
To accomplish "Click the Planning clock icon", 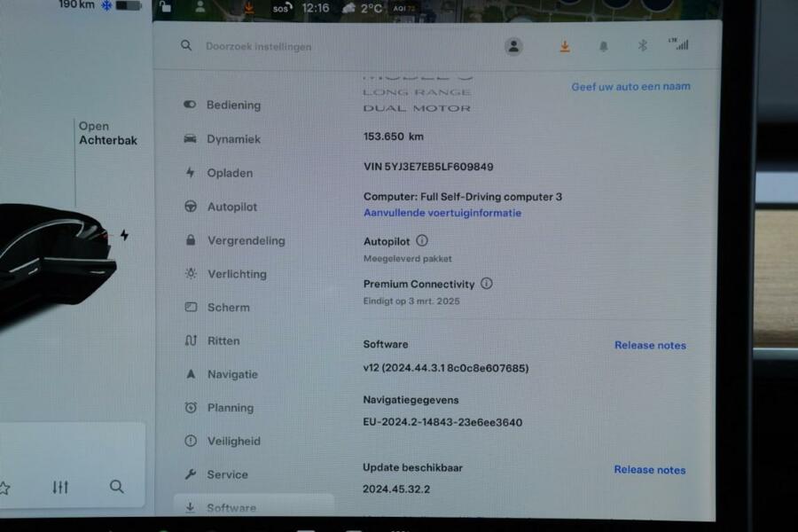I will [x=191, y=407].
